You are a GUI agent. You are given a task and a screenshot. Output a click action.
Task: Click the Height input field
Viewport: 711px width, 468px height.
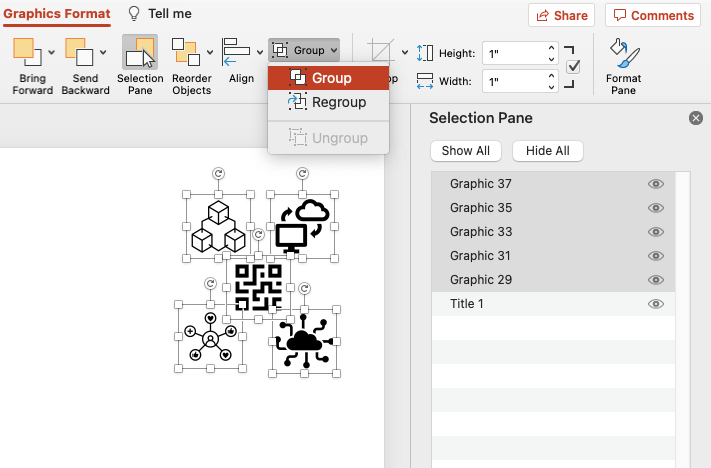(514, 53)
